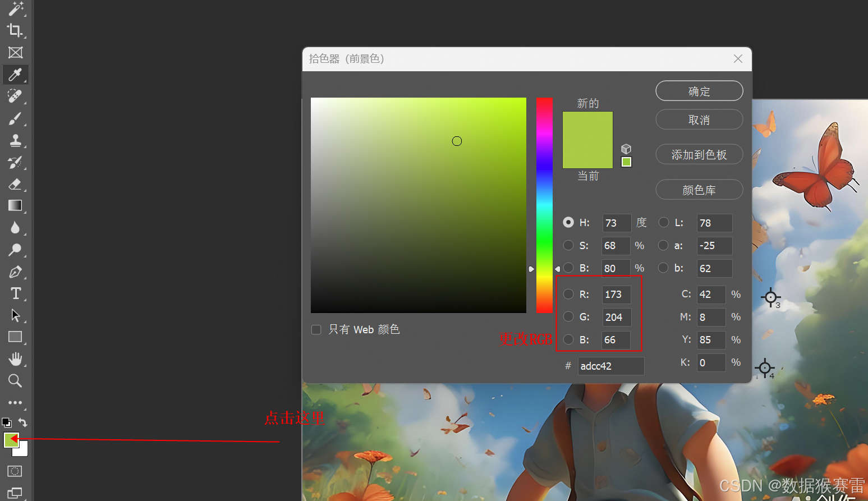Select the Clone Stamp tool
868x501 pixels.
[15, 140]
